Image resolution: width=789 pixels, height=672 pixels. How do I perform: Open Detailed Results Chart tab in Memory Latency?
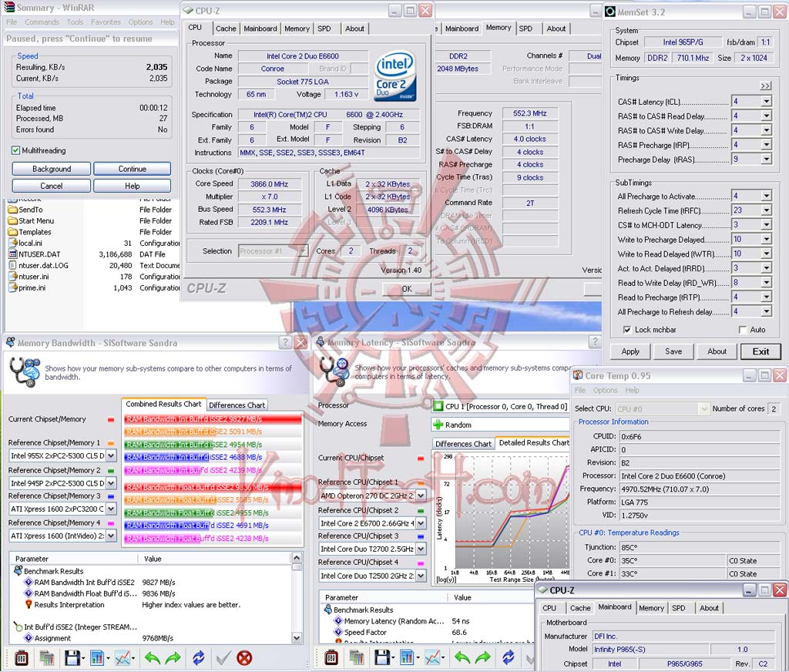534,442
